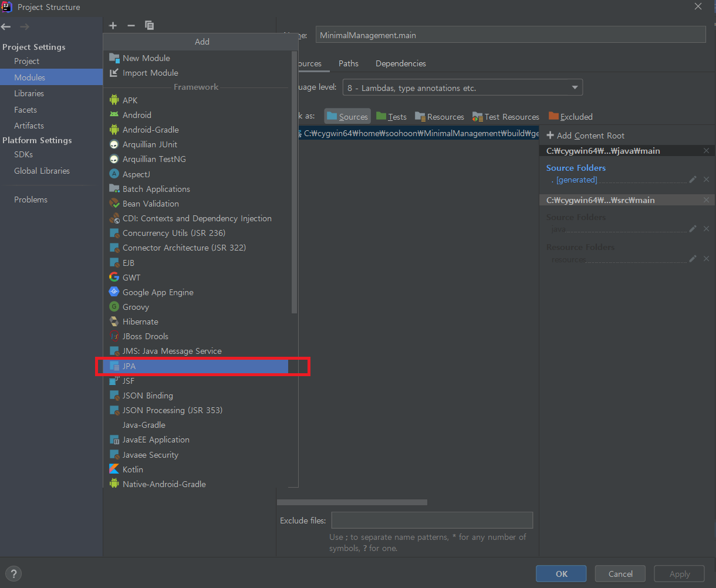The image size is (716, 588).
Task: Remove the src\main content root
Action: pos(706,200)
